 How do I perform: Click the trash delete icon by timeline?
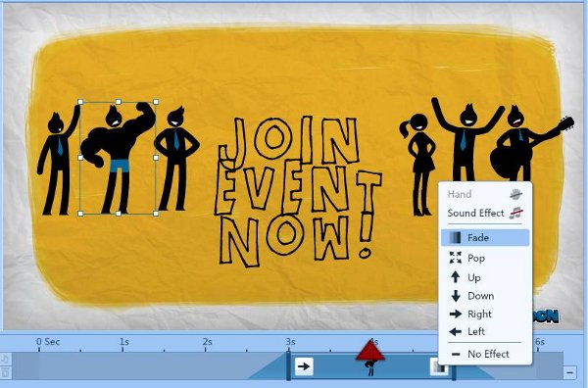pos(5,372)
